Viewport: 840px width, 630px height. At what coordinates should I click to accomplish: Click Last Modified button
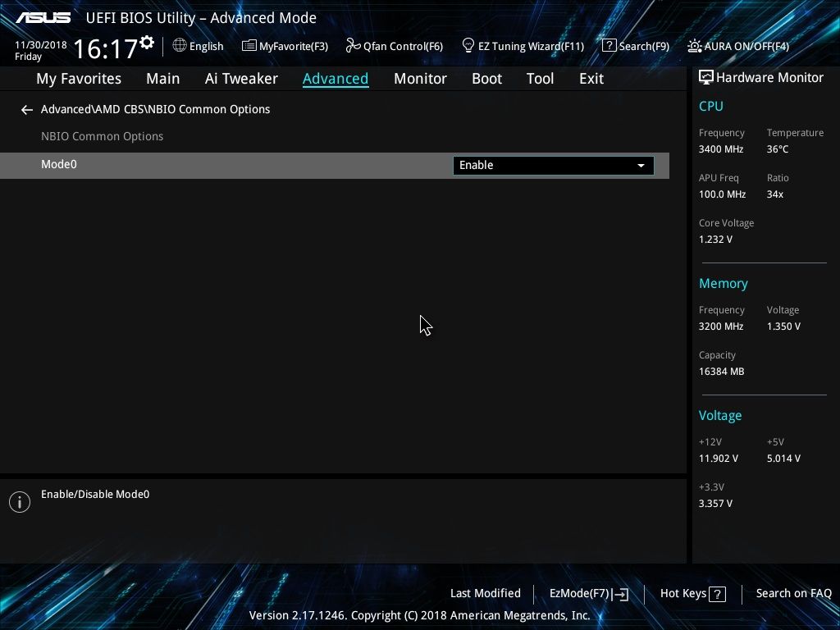point(486,594)
